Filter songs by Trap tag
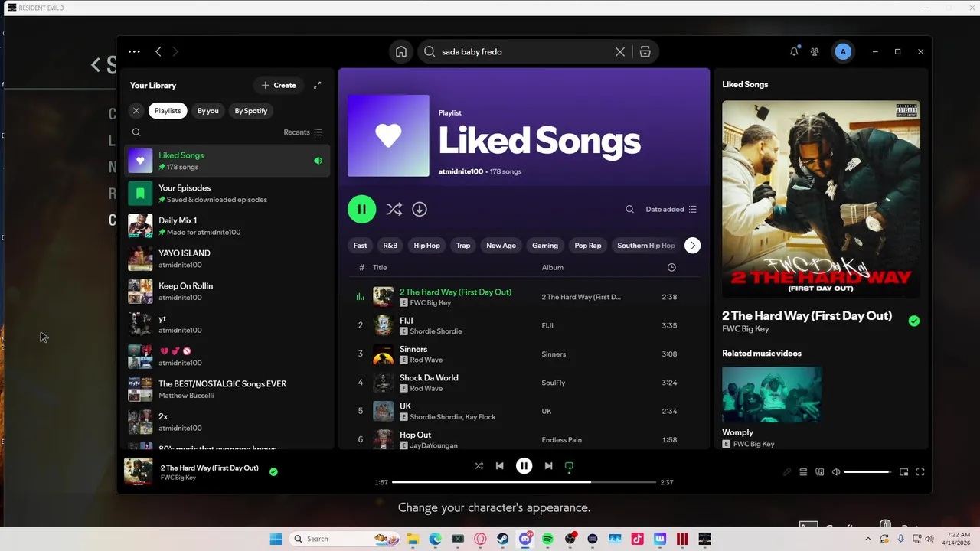Viewport: 980px width, 551px height. pyautogui.click(x=463, y=246)
